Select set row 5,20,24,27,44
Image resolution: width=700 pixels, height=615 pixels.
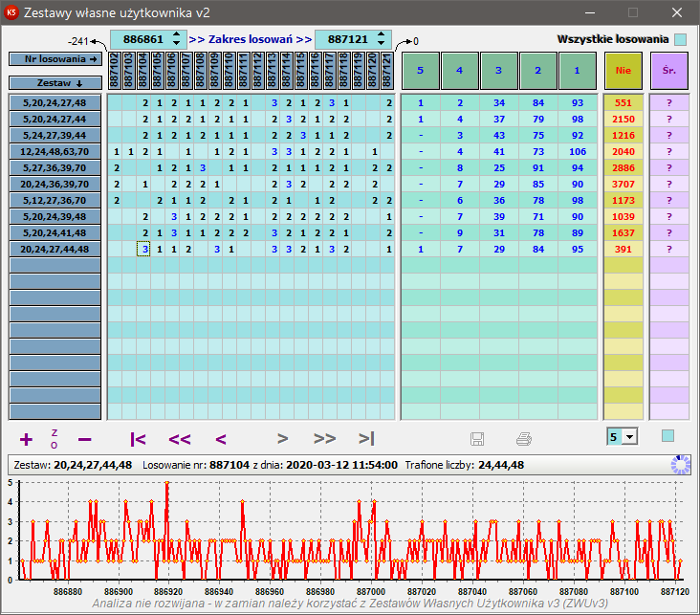[55, 120]
